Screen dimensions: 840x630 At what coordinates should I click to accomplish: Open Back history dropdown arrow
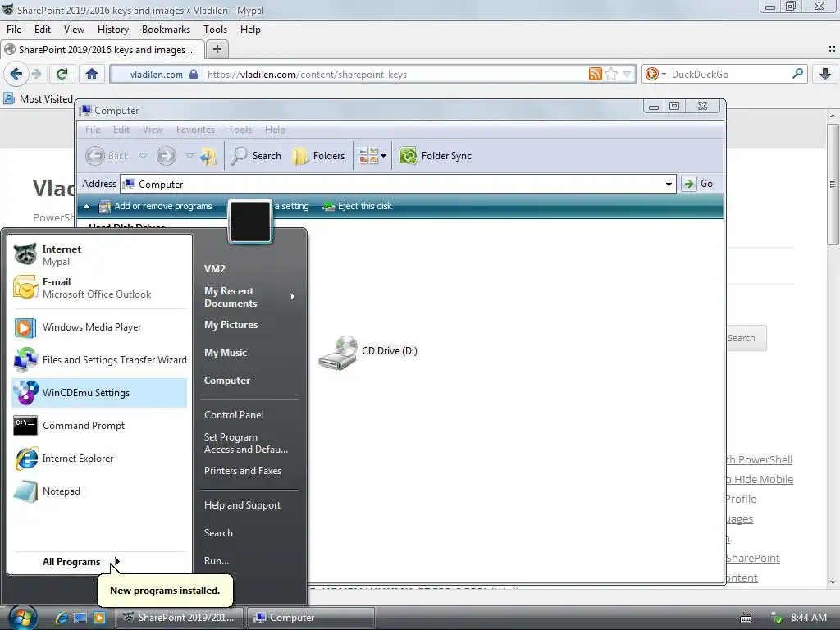point(143,156)
